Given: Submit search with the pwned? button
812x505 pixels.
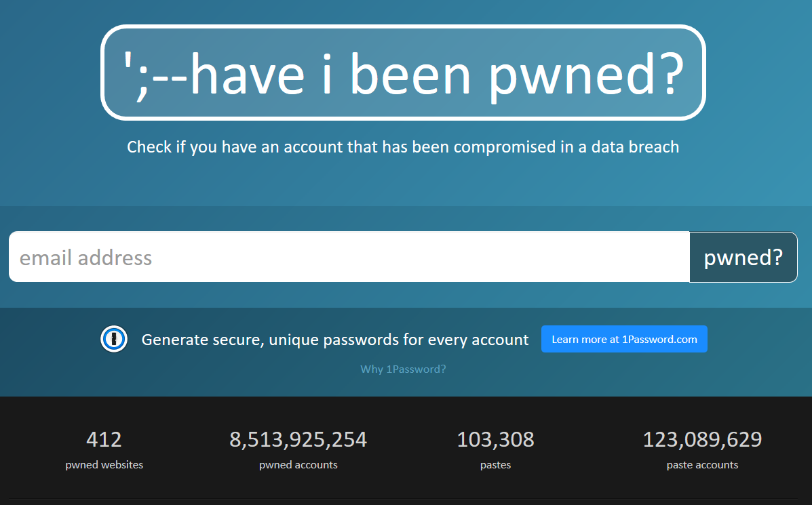Looking at the screenshot, I should [x=743, y=257].
